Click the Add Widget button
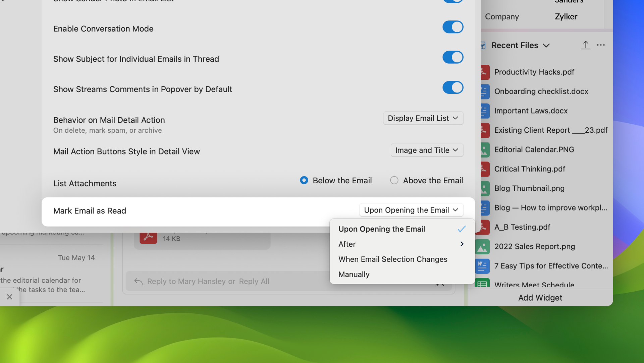Image resolution: width=644 pixels, height=363 pixels. (540, 298)
